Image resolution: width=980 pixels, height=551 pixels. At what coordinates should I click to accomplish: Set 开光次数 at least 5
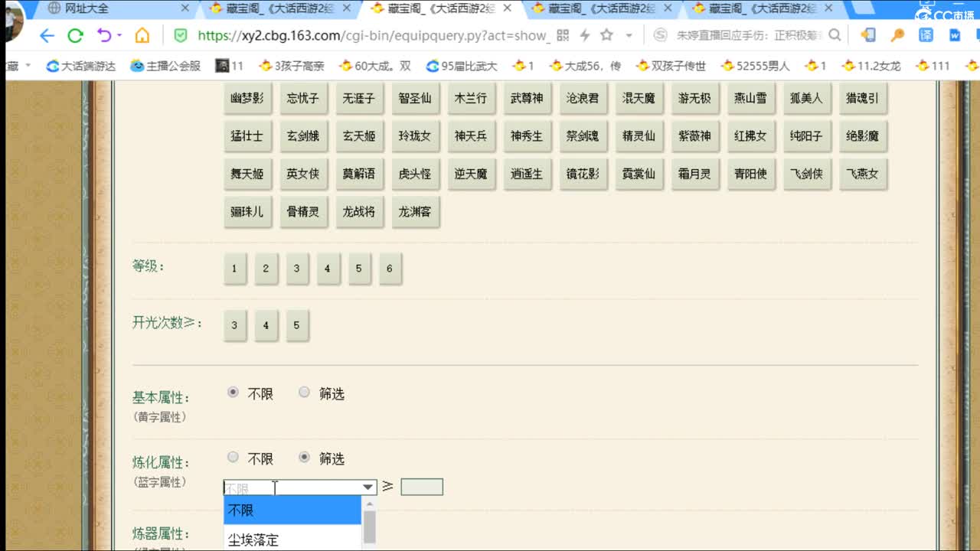pyautogui.click(x=296, y=325)
